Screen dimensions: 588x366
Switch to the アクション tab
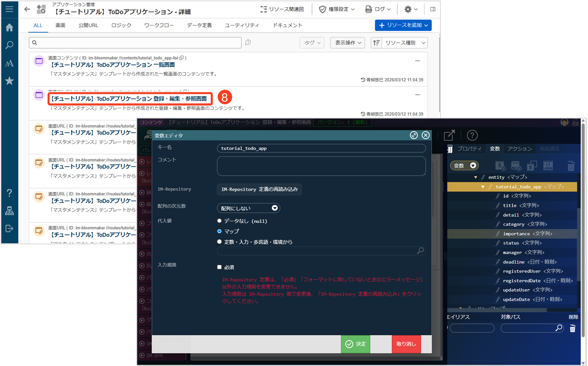pyautogui.click(x=519, y=149)
